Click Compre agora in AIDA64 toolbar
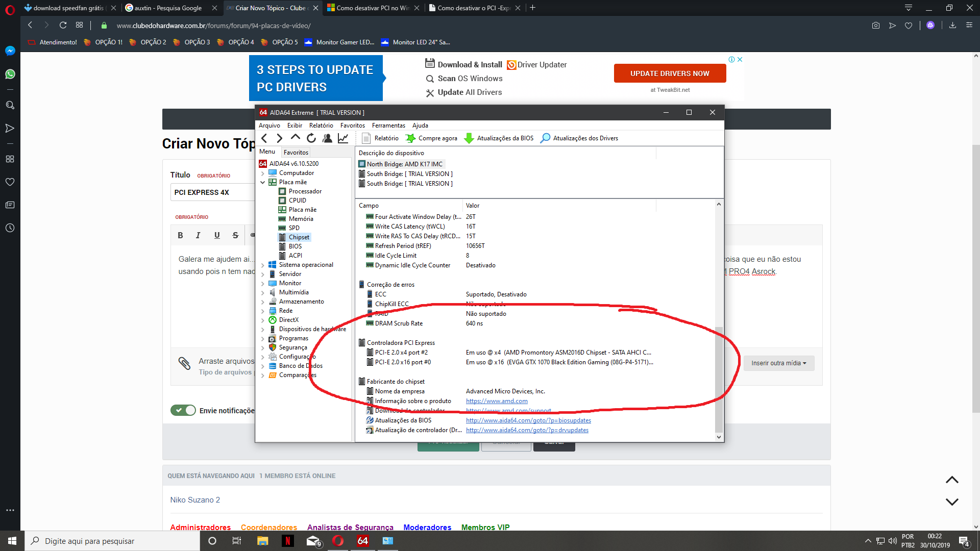Viewport: 980px width, 551px height. [432, 138]
